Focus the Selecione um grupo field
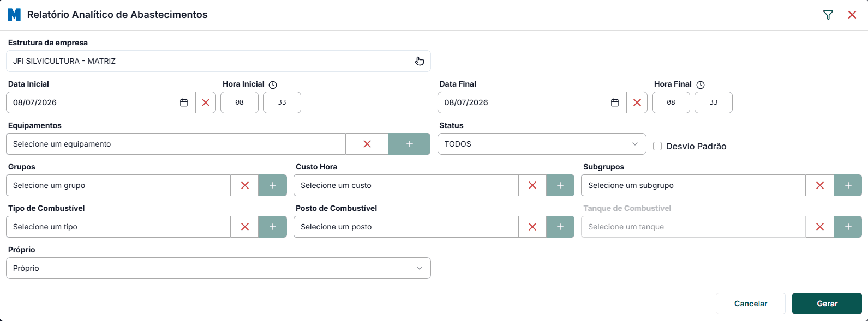 point(118,185)
